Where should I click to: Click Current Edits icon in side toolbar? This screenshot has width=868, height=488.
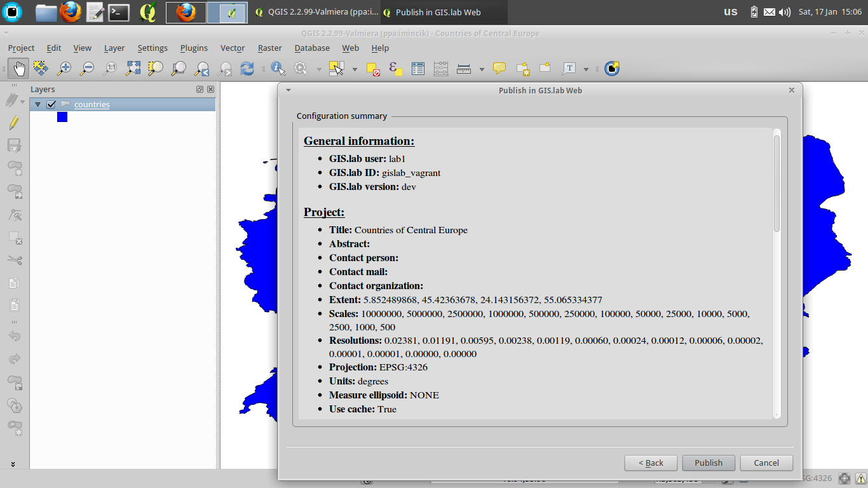coord(12,100)
